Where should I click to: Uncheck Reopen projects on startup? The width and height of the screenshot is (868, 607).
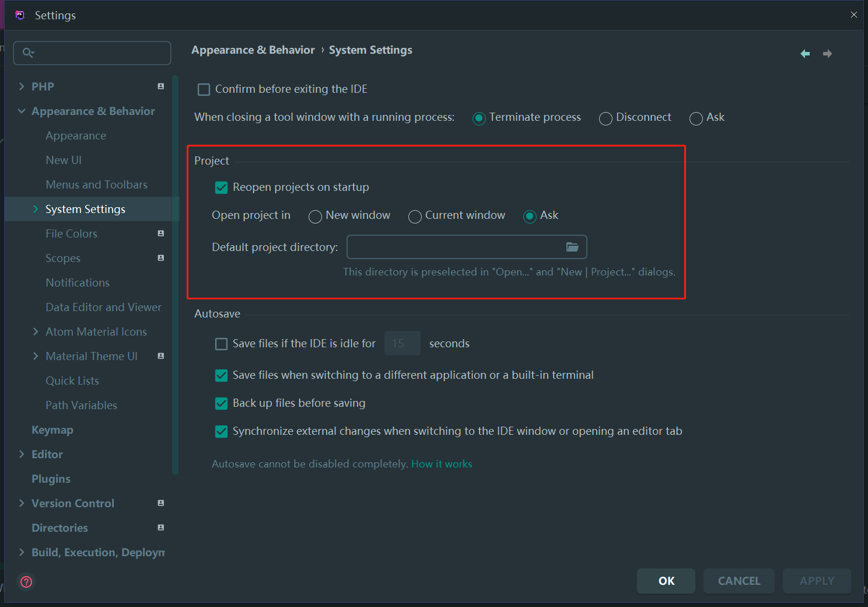[221, 187]
